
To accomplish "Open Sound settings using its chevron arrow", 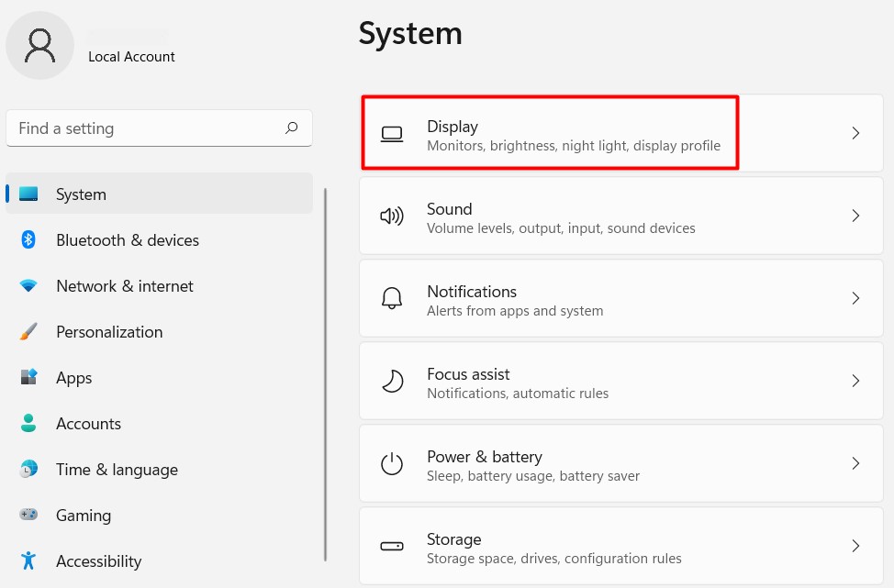I will pos(855,216).
